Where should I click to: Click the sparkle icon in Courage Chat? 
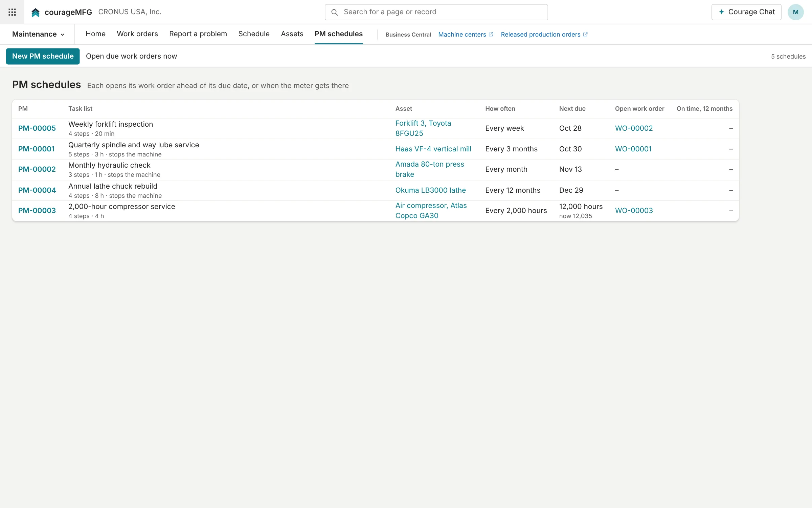pos(722,12)
